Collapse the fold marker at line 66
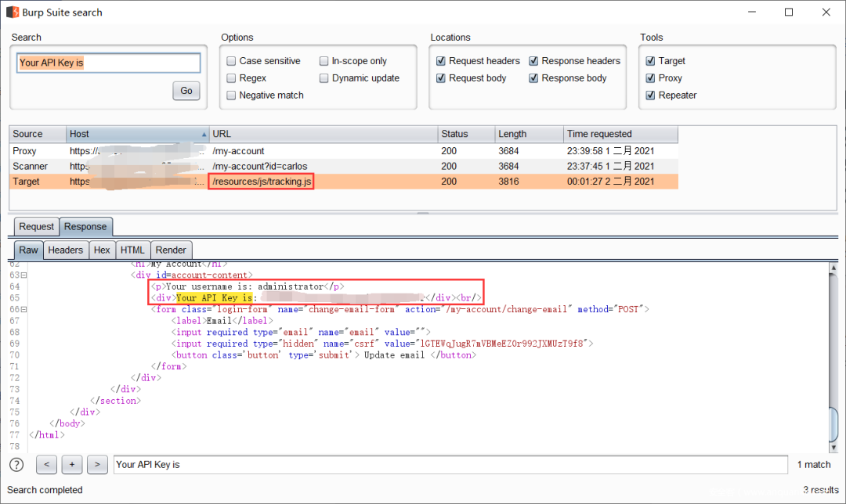 click(23, 309)
